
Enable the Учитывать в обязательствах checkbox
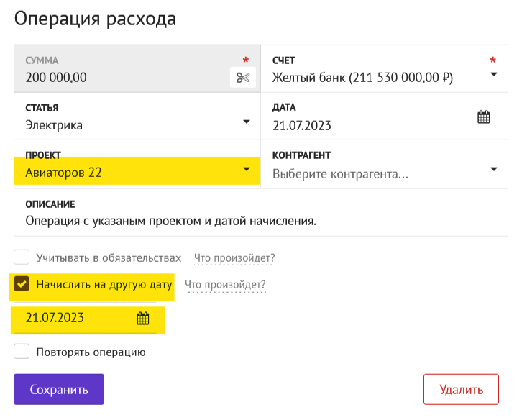(22, 257)
